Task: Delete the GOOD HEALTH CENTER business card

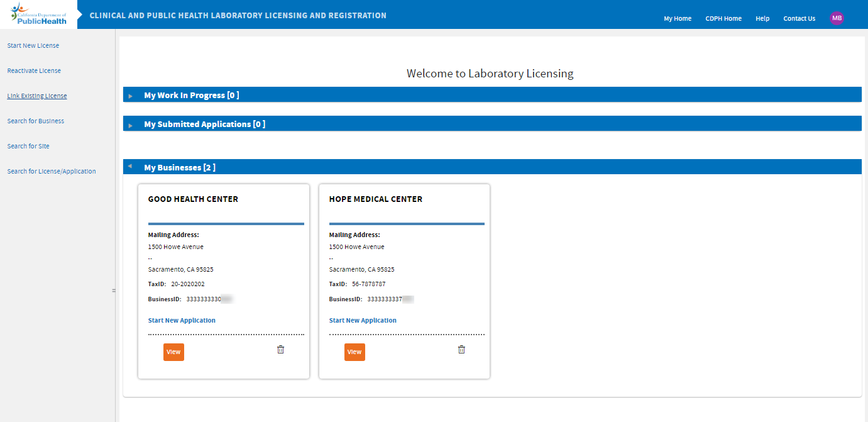Action: click(280, 349)
